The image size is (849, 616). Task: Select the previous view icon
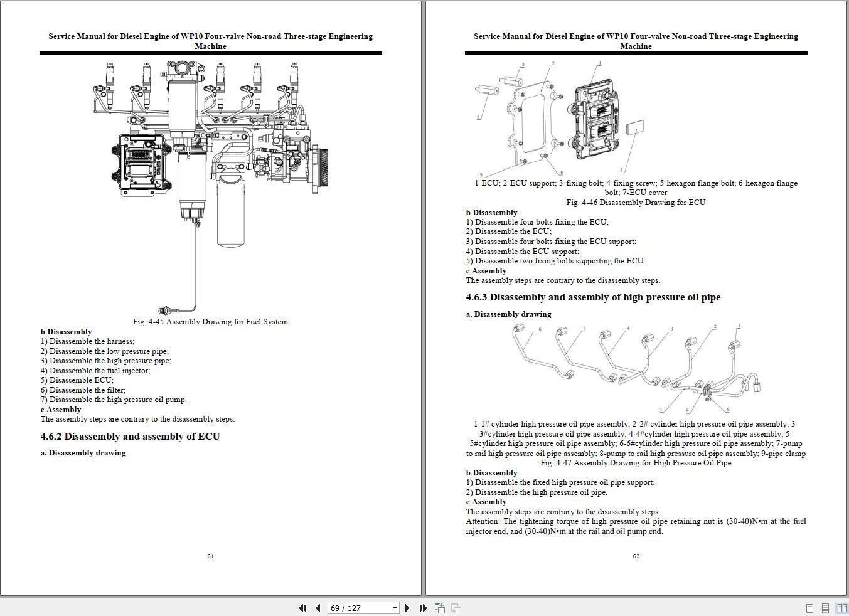pyautogui.click(x=439, y=608)
